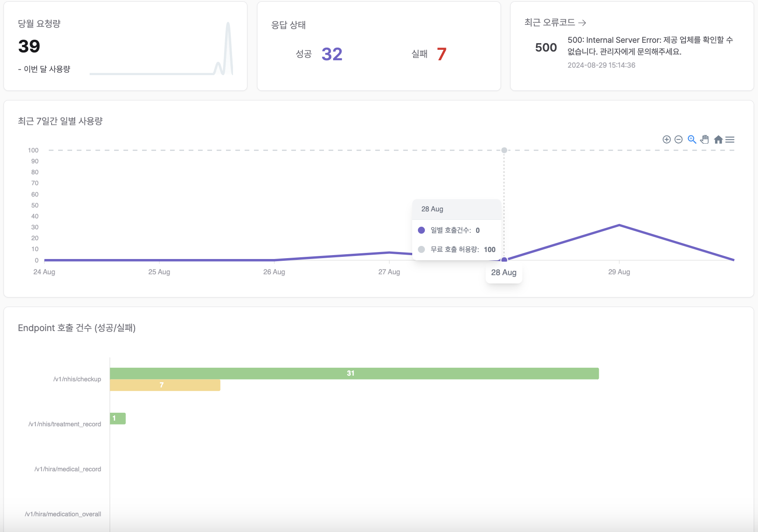Click the 27 Aug x-axis label
This screenshot has width=758, height=532.
389,272
